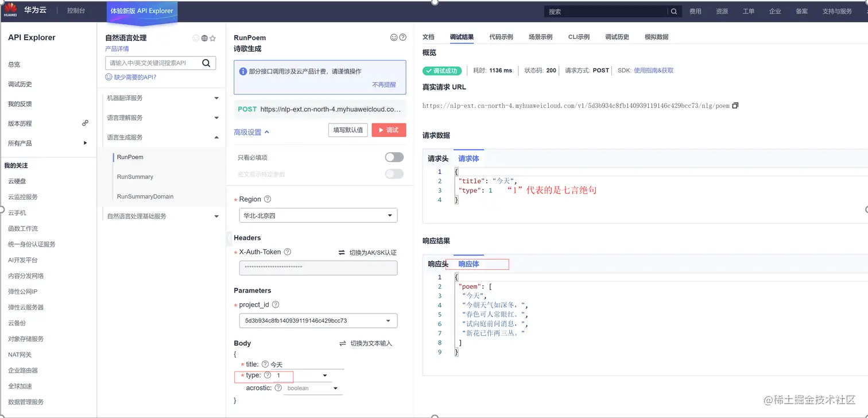Viewport: 868px width, 418px height.
Task: Click the blue info icon in the billing notice
Action: point(243,72)
